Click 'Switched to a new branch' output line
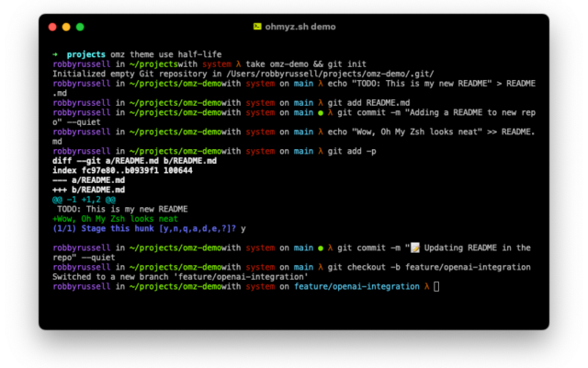This screenshot has height=368, width=588. pos(180,277)
